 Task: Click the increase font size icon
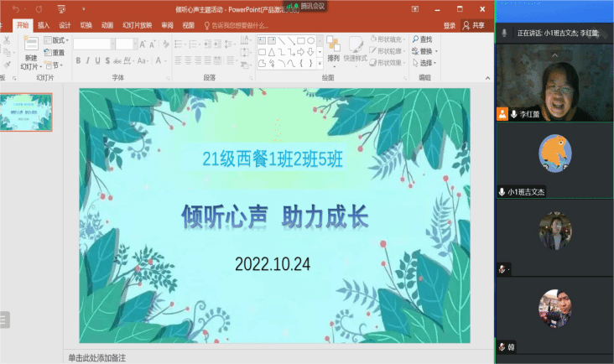click(143, 44)
